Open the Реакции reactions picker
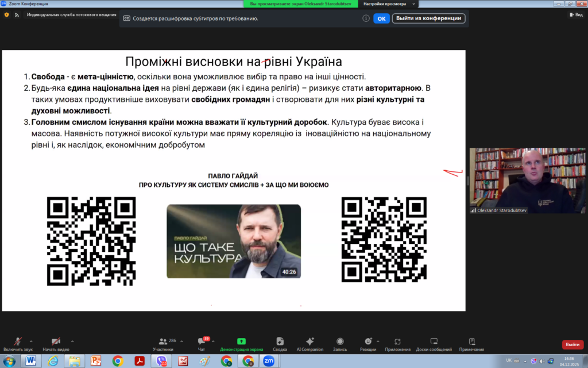 pos(368,343)
